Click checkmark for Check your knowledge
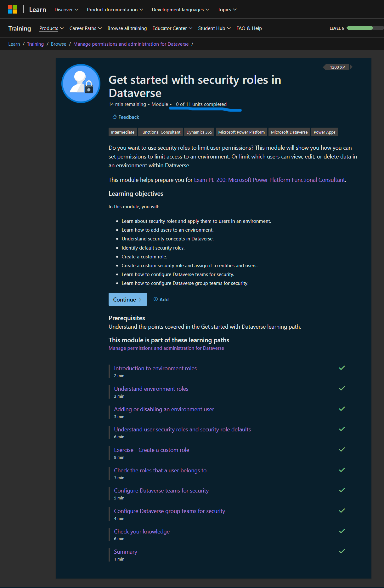Image resolution: width=384 pixels, height=588 pixels. click(x=342, y=531)
